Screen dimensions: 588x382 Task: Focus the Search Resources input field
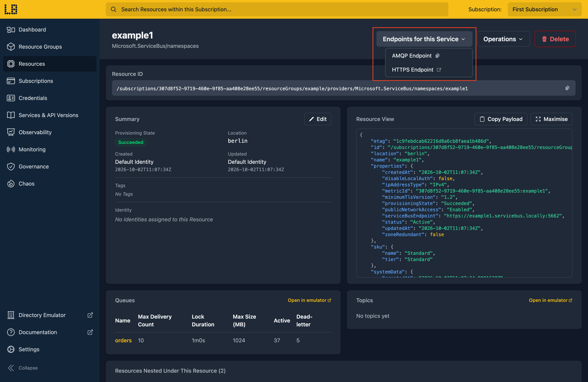tap(277, 9)
